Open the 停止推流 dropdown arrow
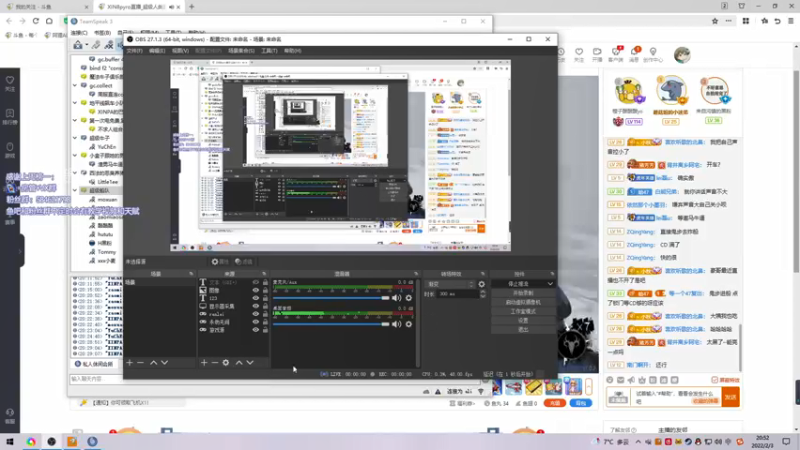This screenshot has width=800, height=450. point(550,284)
